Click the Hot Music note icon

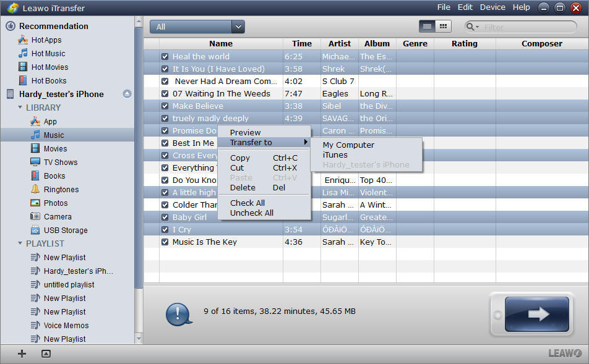23,53
